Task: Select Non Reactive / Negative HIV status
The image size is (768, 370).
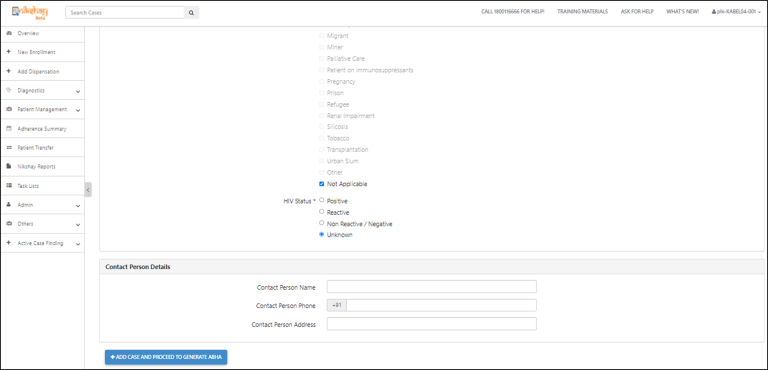Action: pos(321,223)
